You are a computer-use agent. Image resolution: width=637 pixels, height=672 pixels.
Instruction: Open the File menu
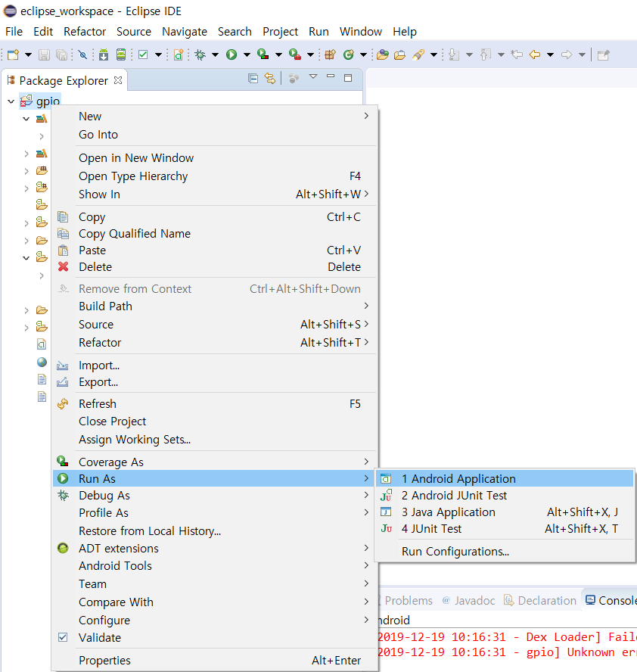(x=14, y=32)
